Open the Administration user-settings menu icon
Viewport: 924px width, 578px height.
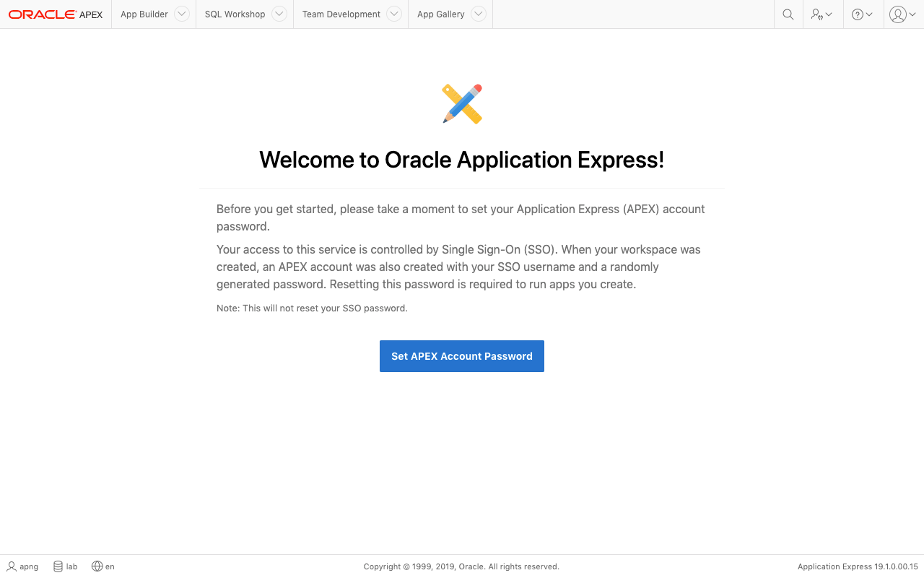(x=822, y=14)
